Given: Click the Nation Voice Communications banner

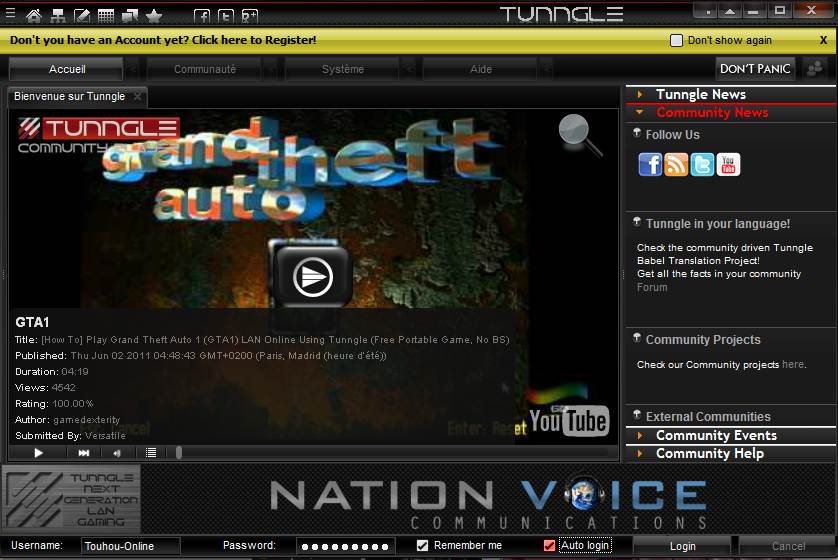Looking at the screenshot, I should [489, 502].
